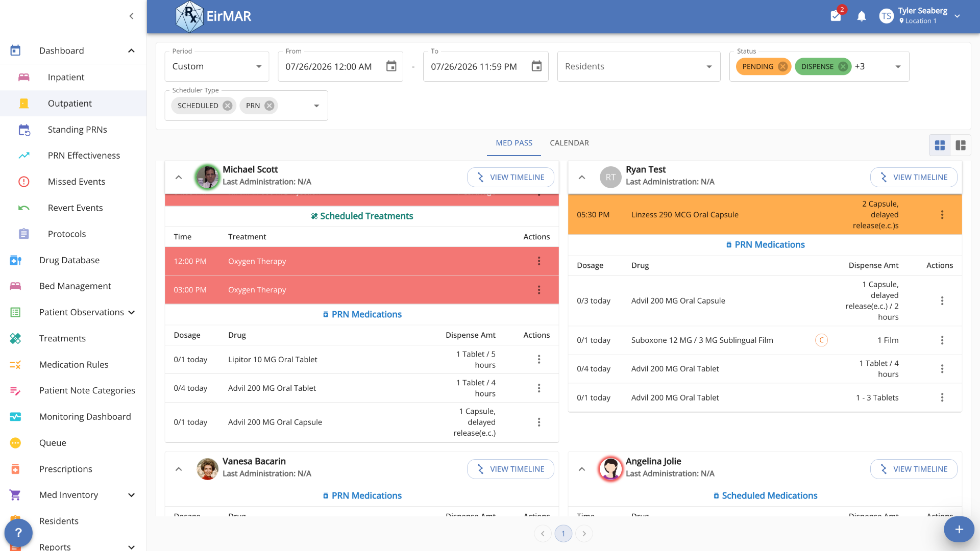The image size is (980, 551).
Task: Click the help question mark button
Action: (18, 532)
